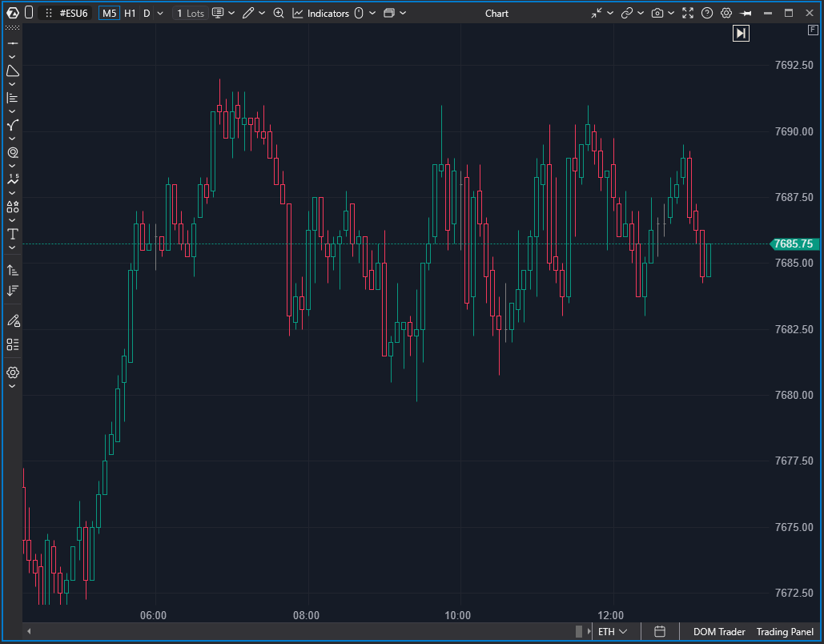Switch to the H1 timeframe
The height and width of the screenshot is (644, 824).
tap(130, 13)
